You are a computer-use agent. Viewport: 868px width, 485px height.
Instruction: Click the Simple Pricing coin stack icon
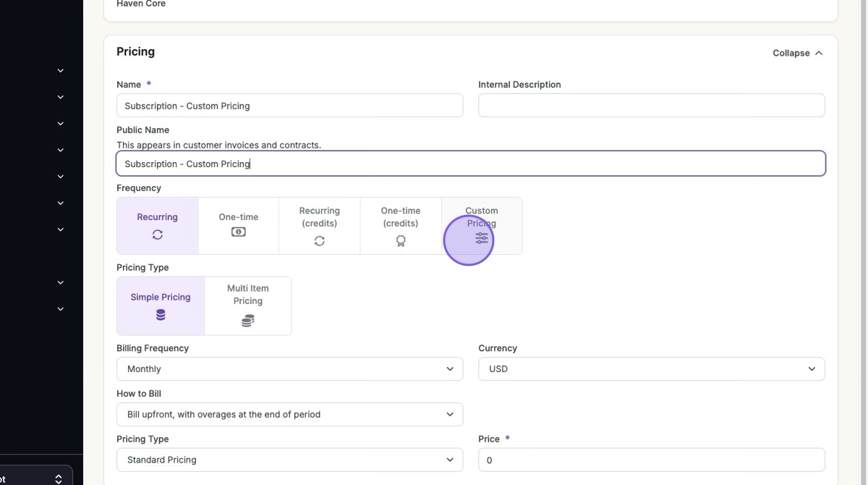[161, 315]
